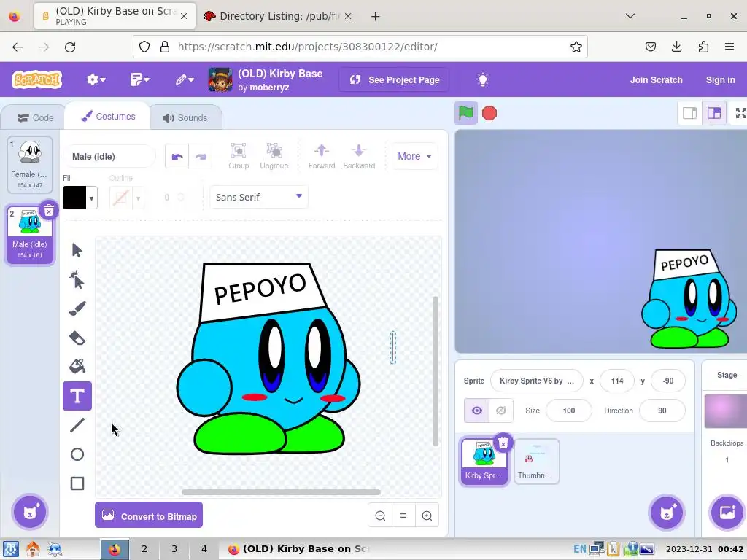This screenshot has height=560, width=747.
Task: Reload the page in Firefox
Action: point(70,47)
